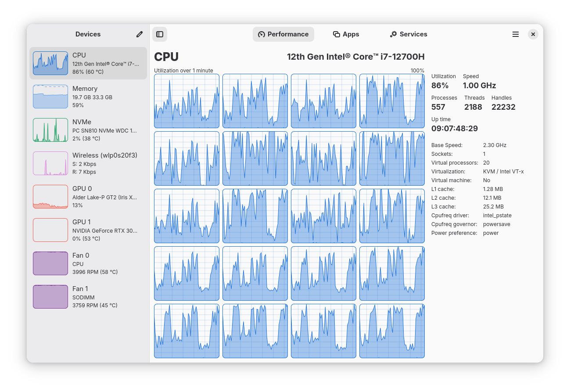
Task: Click the Cpufreq governor powersave value
Action: 496,224
